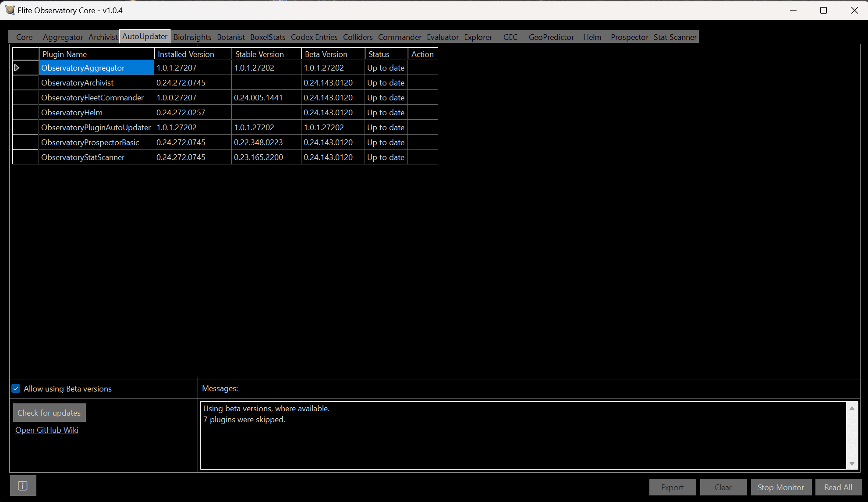This screenshot has height=502, width=868.
Task: Click beta version 0.24.143.0120 for ObservatoryArchivist
Action: [x=333, y=83]
